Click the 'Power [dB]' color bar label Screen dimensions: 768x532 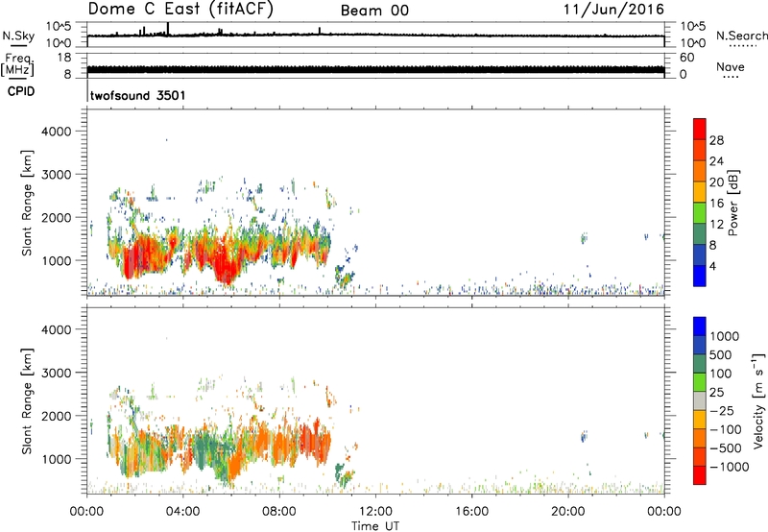pyautogui.click(x=732, y=203)
